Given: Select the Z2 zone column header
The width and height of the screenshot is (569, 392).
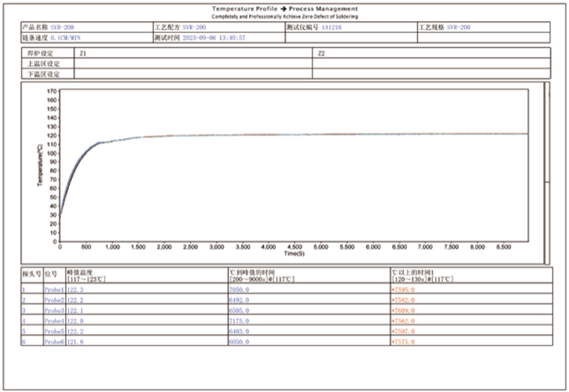Looking at the screenshot, I should 321,53.
